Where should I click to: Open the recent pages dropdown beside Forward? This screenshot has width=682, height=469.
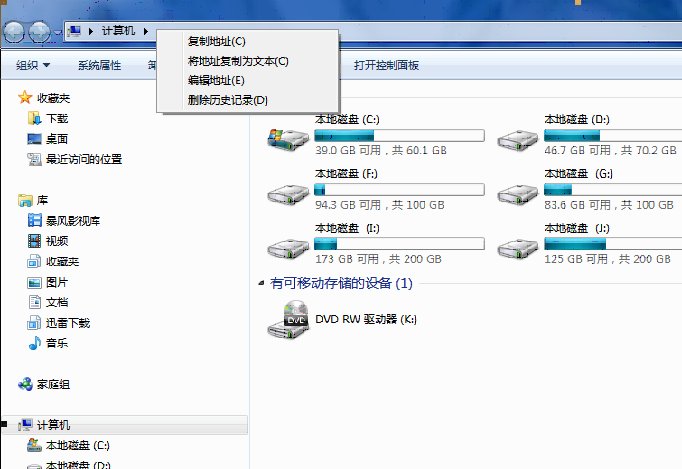click(x=57, y=32)
